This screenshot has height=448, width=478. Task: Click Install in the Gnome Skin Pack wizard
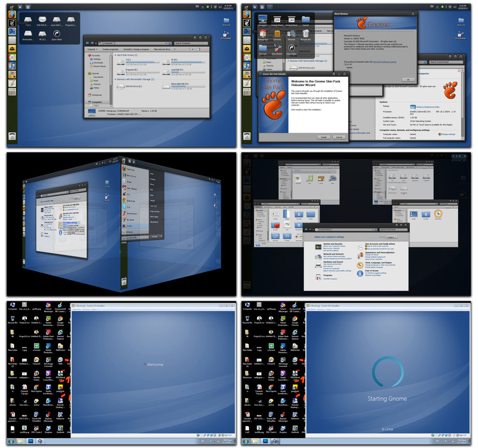pyautogui.click(x=324, y=137)
